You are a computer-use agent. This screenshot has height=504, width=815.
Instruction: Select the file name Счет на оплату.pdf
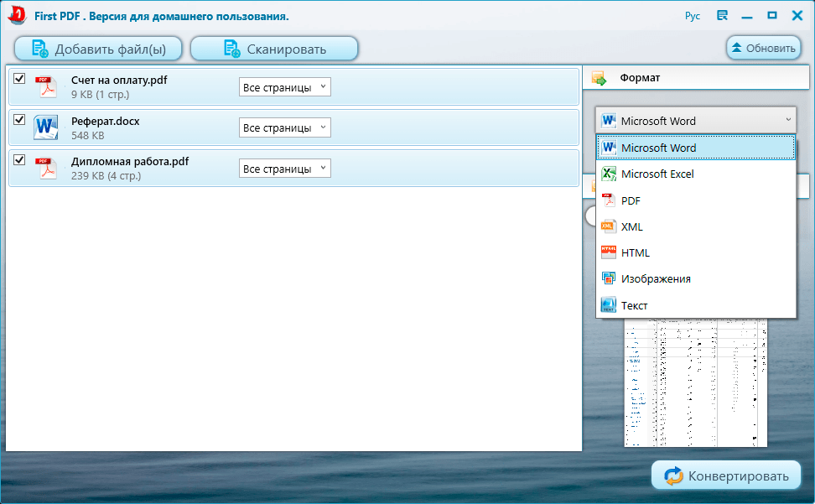coord(119,80)
